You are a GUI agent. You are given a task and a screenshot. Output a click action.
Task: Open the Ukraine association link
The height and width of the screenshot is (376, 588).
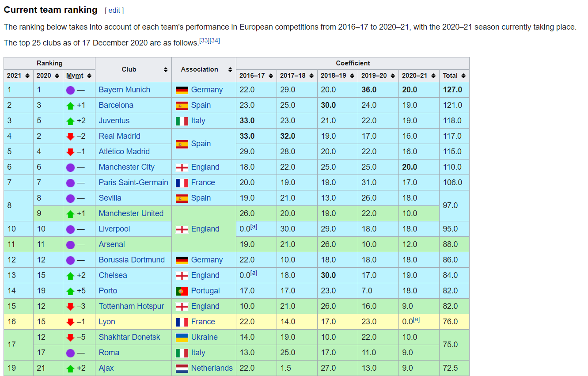[204, 337]
